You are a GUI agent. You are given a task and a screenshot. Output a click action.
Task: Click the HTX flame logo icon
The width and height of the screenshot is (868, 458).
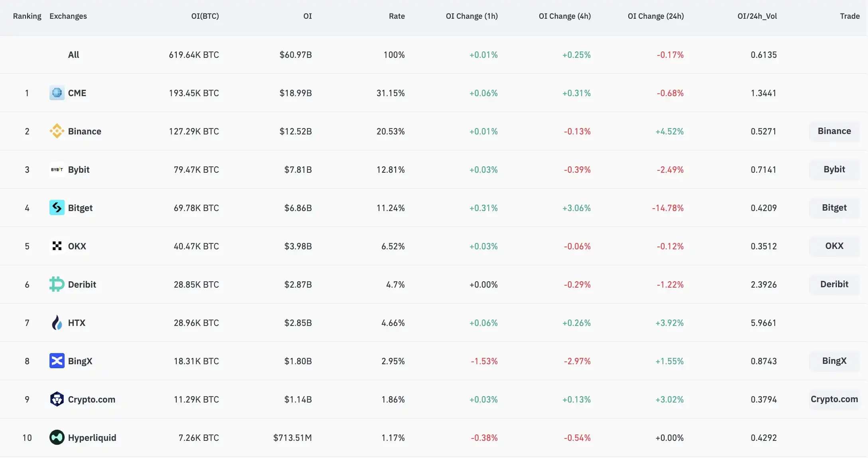point(57,323)
